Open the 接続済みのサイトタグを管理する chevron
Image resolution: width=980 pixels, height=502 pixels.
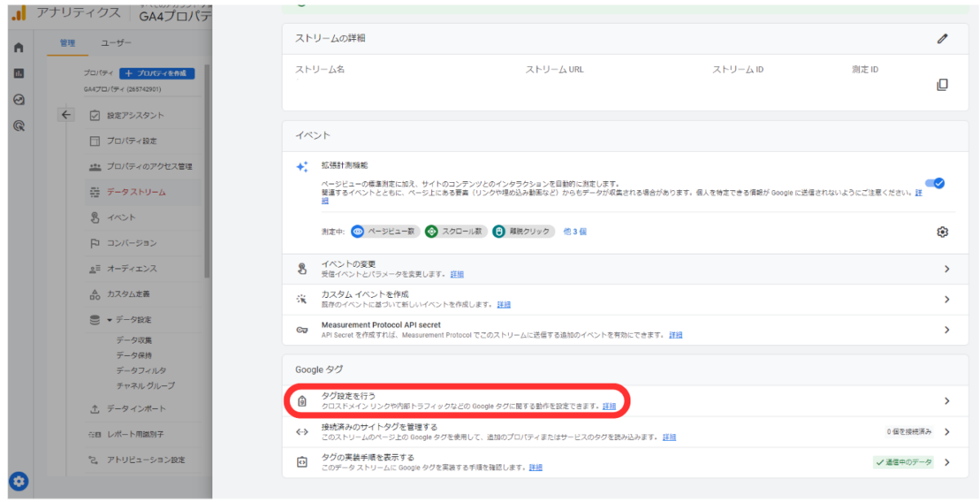pyautogui.click(x=947, y=432)
